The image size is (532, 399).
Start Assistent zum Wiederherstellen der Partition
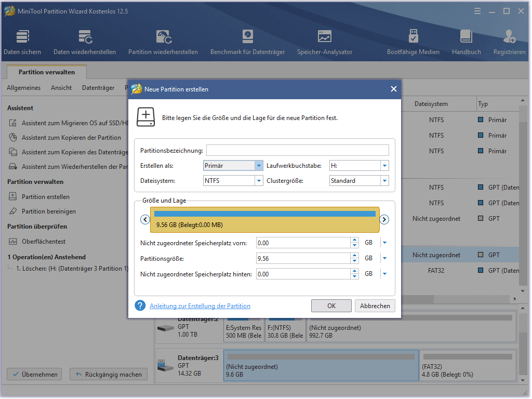coord(68,167)
